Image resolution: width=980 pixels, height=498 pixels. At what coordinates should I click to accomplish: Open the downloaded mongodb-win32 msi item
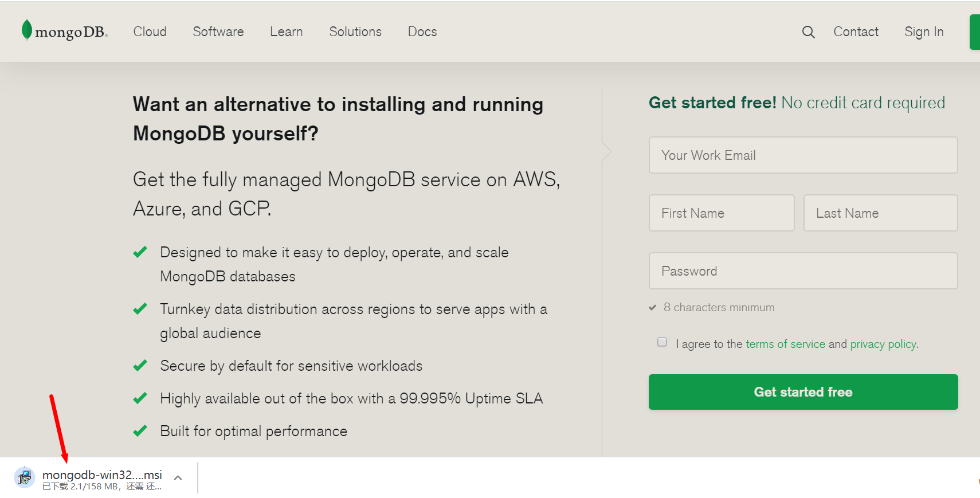pos(102,475)
